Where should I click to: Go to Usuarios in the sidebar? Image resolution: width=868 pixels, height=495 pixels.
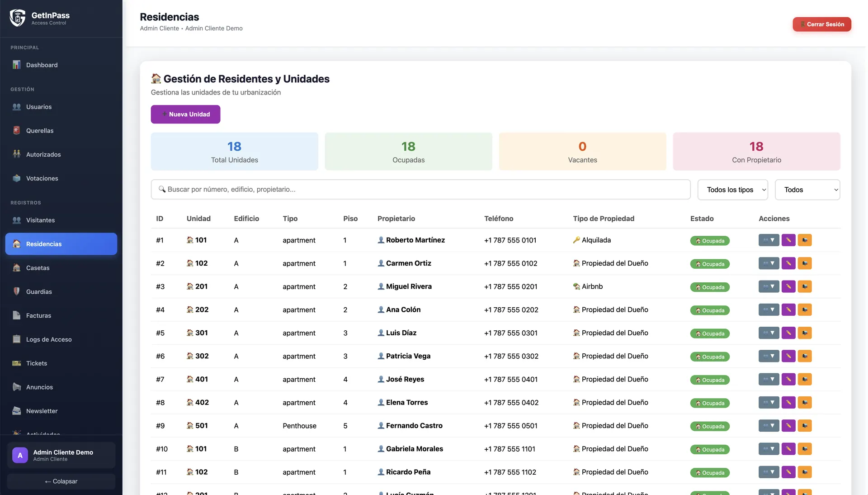pyautogui.click(x=61, y=107)
